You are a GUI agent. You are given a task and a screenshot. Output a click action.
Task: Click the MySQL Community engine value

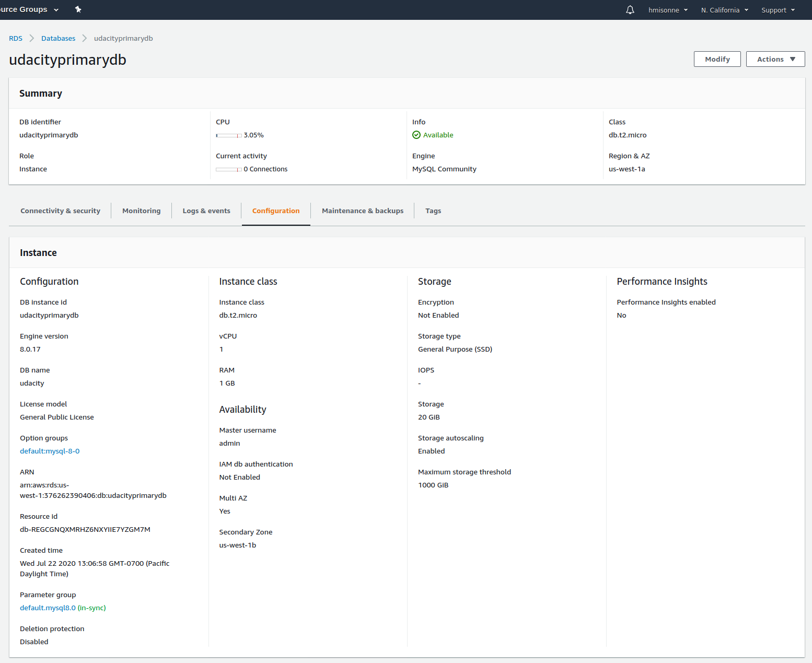click(x=444, y=169)
